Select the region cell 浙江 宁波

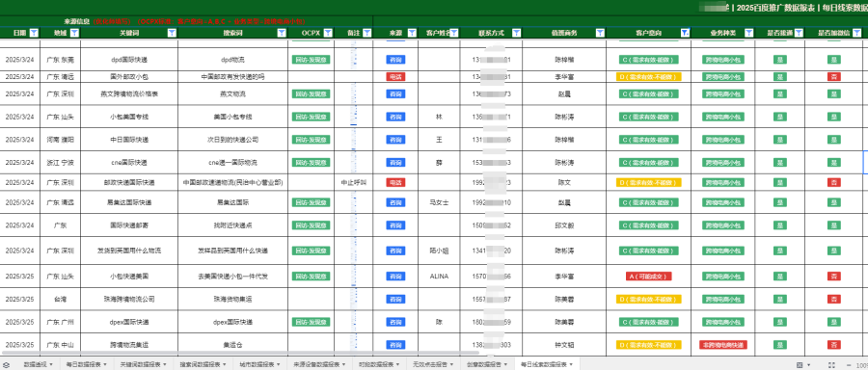[60, 163]
